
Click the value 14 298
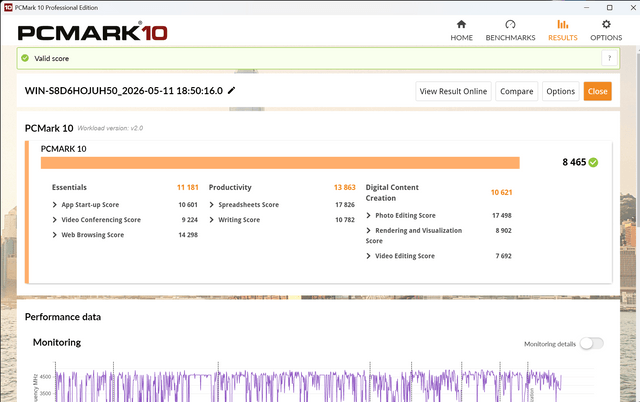[188, 235]
